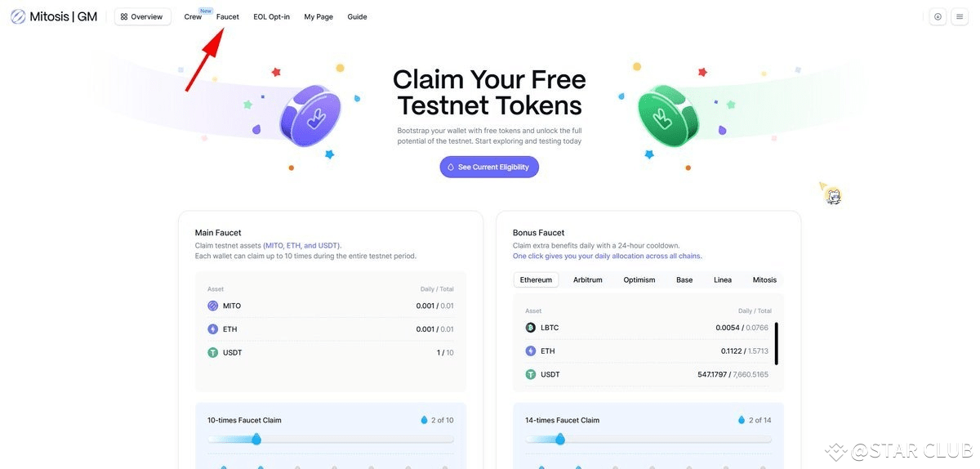Open the download icon in header
This screenshot has width=980, height=469.
point(938,16)
